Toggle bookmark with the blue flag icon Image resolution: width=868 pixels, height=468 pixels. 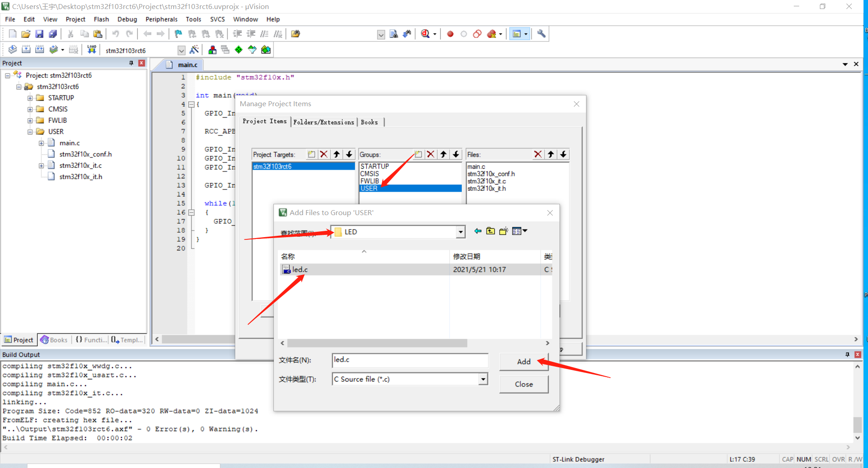pyautogui.click(x=179, y=34)
